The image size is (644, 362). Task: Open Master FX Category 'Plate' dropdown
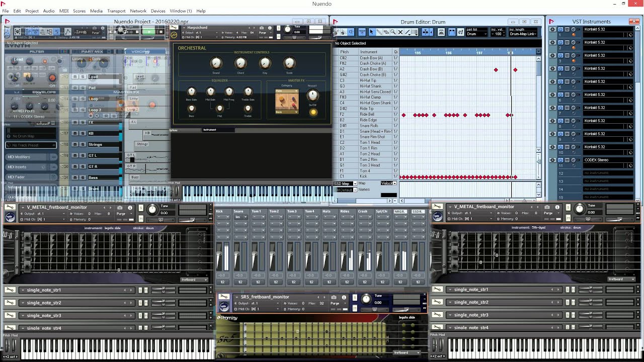[286, 91]
